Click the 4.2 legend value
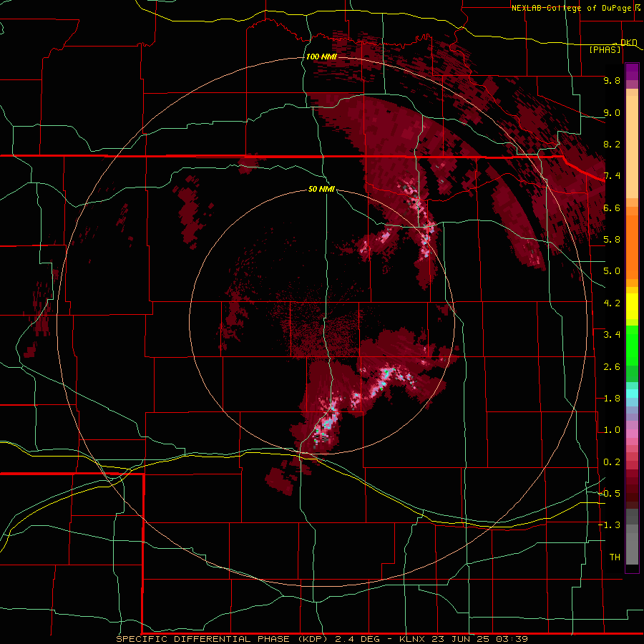 612,303
